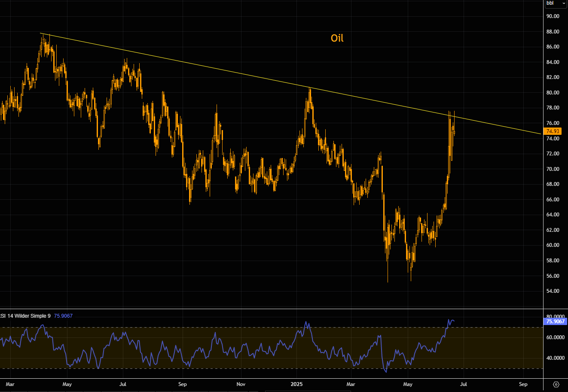This screenshot has width=568, height=392.
Task: Open chart settings hexagon gear icon
Action: pyautogui.click(x=556, y=384)
